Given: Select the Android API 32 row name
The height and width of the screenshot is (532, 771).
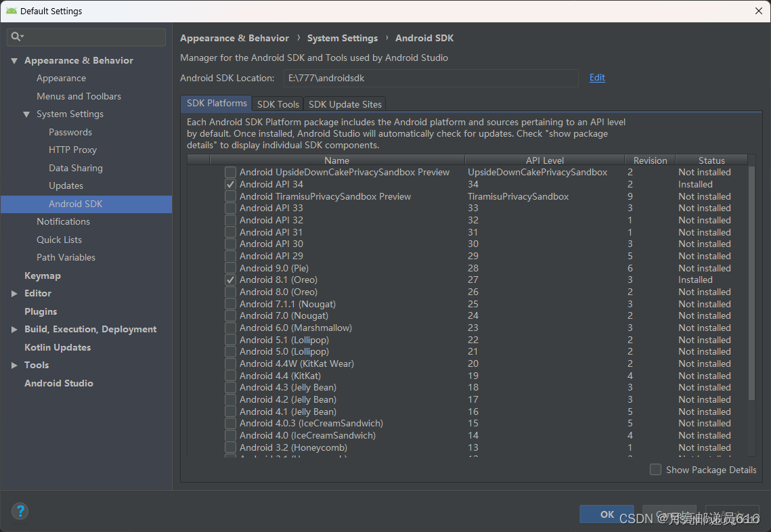Looking at the screenshot, I should [x=271, y=220].
